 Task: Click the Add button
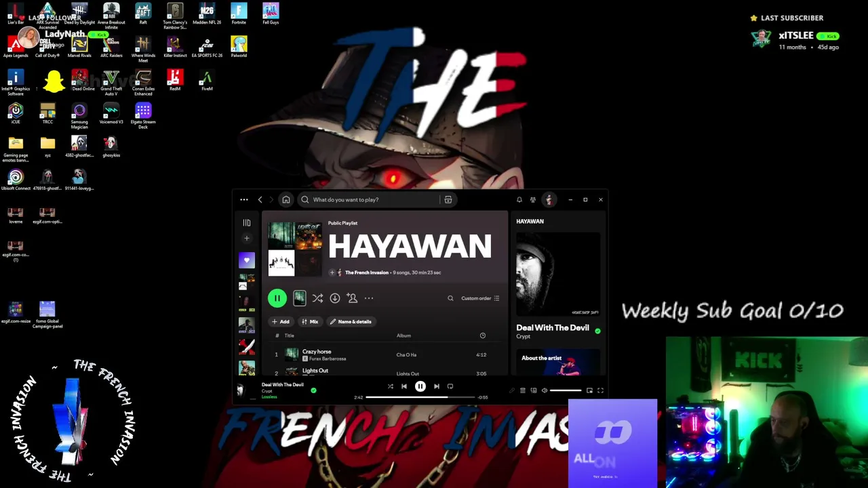(x=280, y=322)
